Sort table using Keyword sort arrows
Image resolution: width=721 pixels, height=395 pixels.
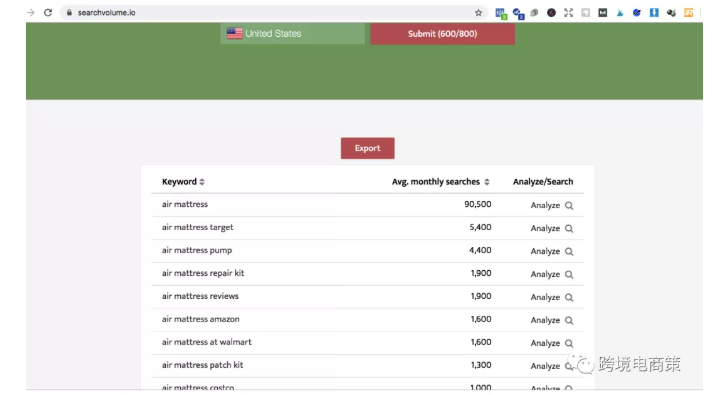click(x=202, y=182)
